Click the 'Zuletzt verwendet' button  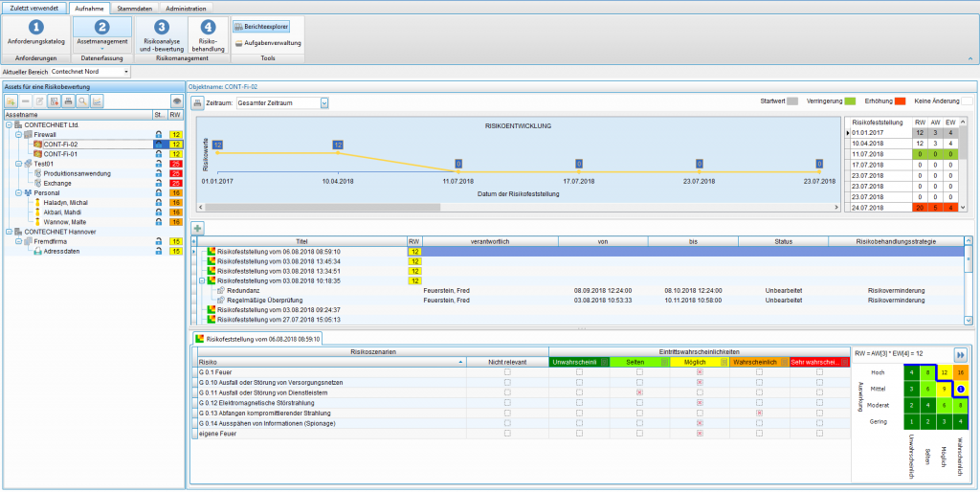[33, 8]
